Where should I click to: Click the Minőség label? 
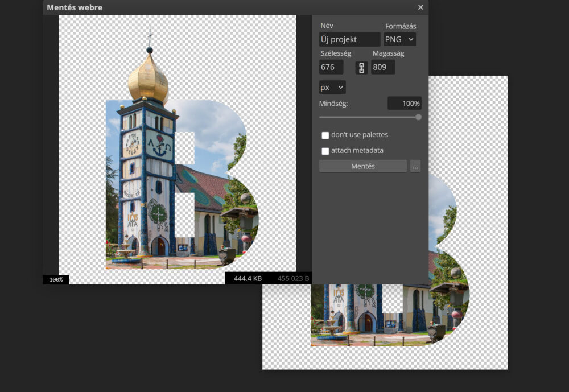333,104
